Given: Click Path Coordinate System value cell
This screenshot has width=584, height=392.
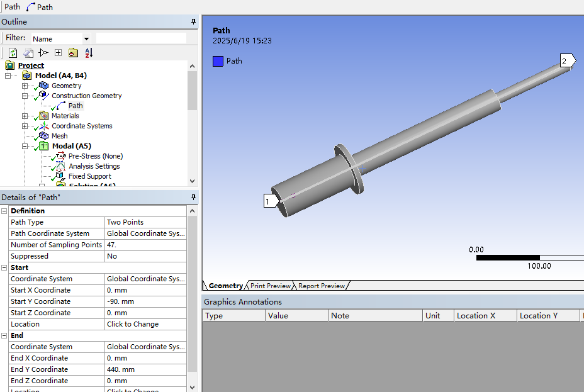Looking at the screenshot, I should pyautogui.click(x=145, y=233).
